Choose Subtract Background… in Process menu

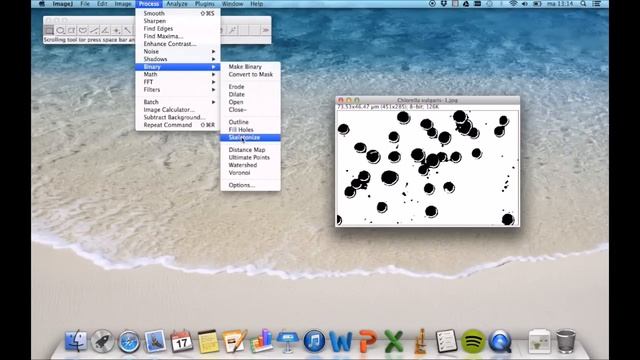178,118
